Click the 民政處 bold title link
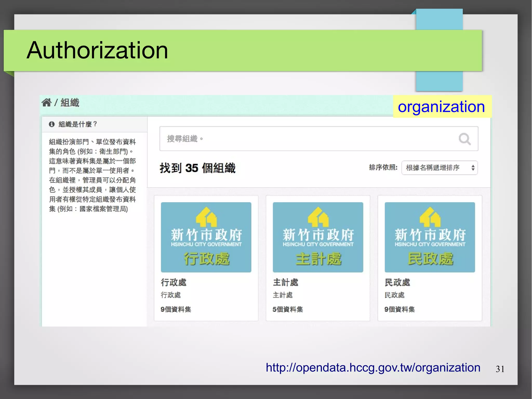This screenshot has height=399, width=532. (x=397, y=282)
